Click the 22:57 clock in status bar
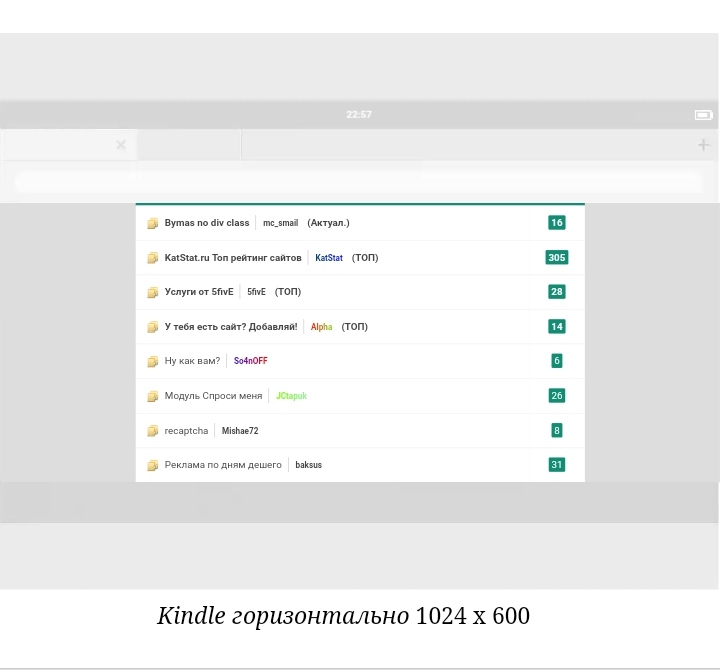720x670 pixels. point(359,115)
